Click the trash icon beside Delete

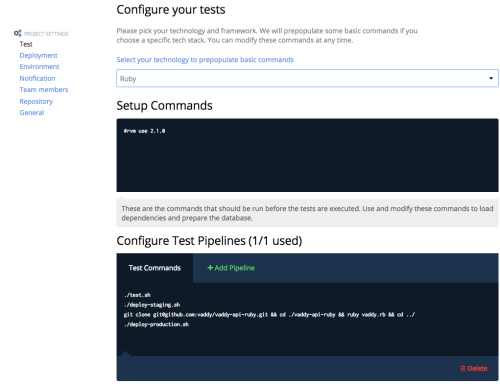[463, 368]
